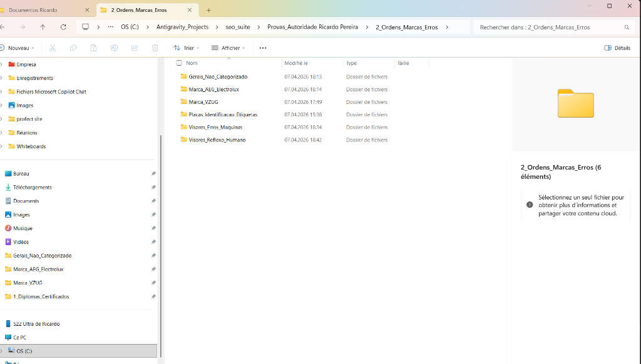641x364 pixels.
Task: Open Provas_Autoridade Ricardo Pereira breadcrumb
Action: (313, 27)
